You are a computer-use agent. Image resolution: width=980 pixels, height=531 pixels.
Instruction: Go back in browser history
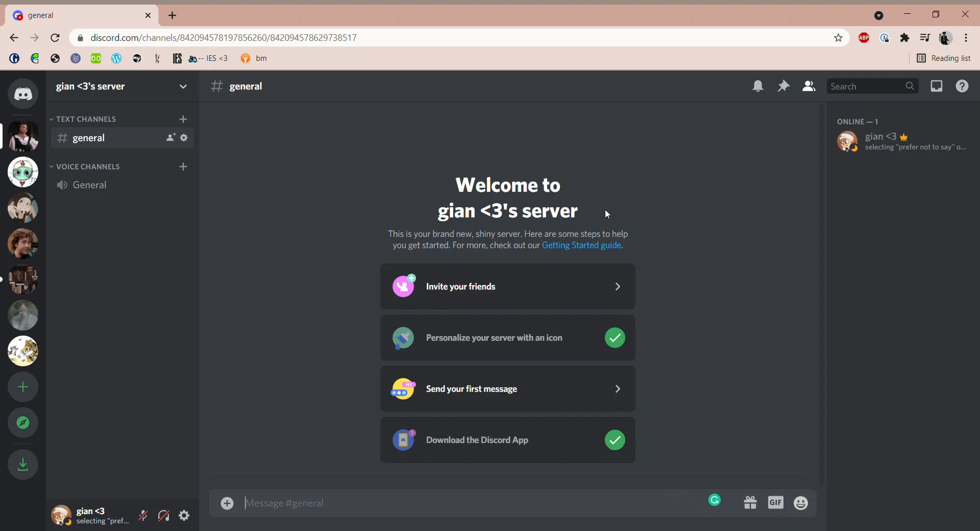click(x=14, y=38)
